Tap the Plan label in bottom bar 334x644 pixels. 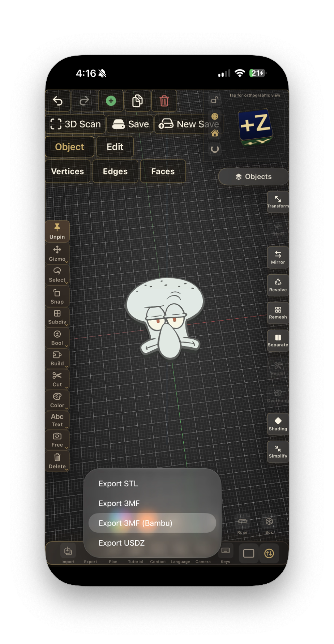pos(113,562)
